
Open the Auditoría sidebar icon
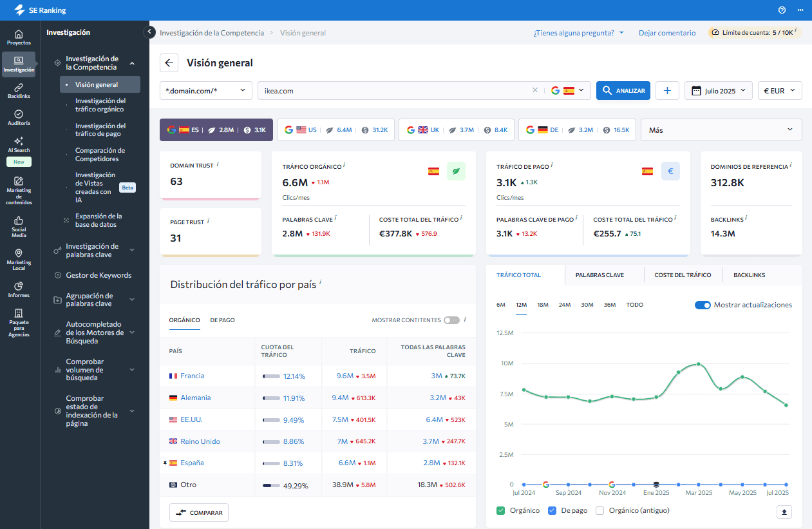coord(19,117)
